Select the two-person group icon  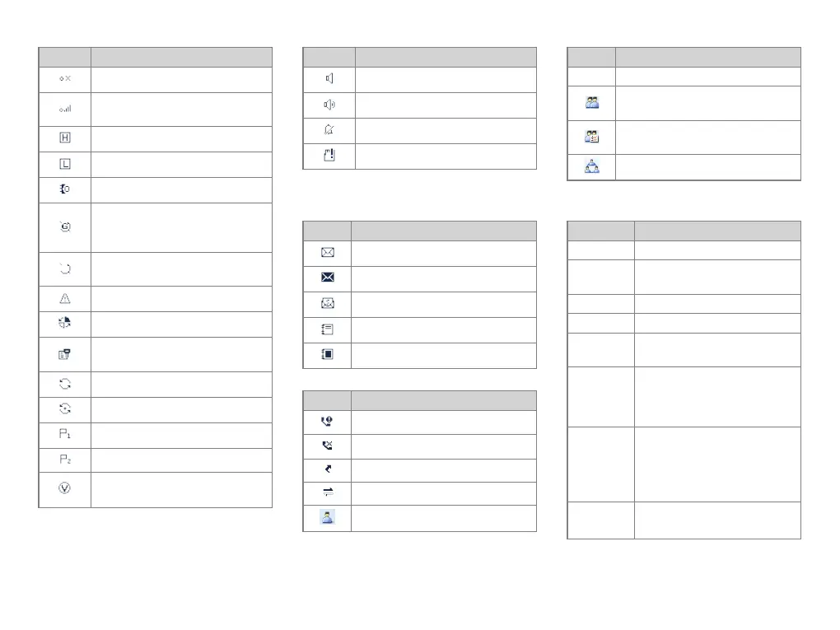592,102
